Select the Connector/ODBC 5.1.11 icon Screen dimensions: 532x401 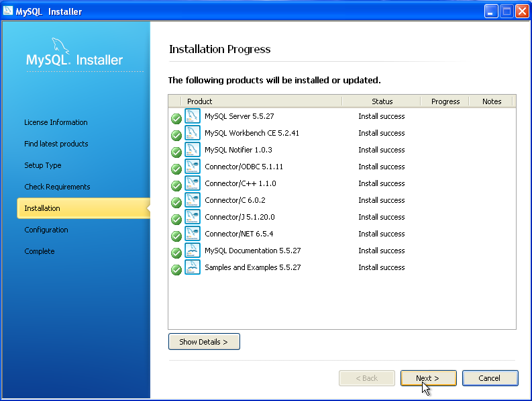pos(193,167)
